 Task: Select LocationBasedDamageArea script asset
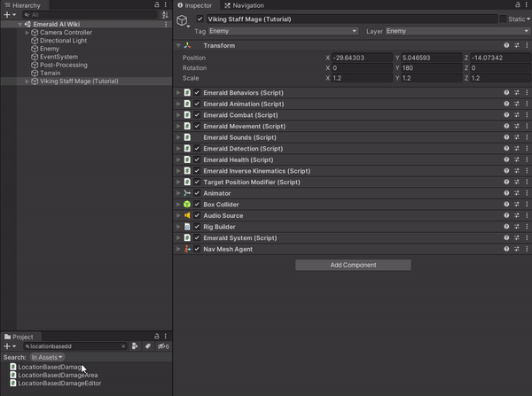point(58,375)
